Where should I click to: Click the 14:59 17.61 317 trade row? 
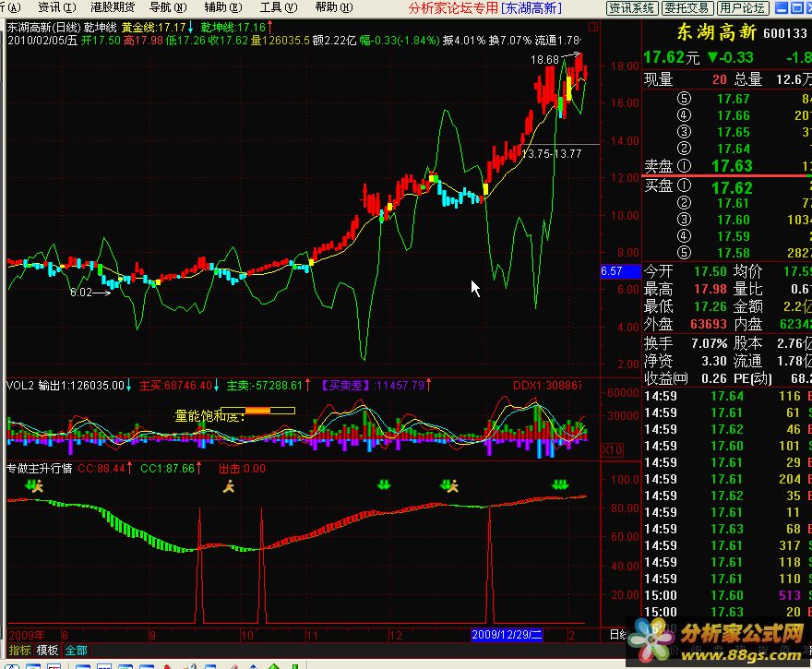[x=727, y=545]
